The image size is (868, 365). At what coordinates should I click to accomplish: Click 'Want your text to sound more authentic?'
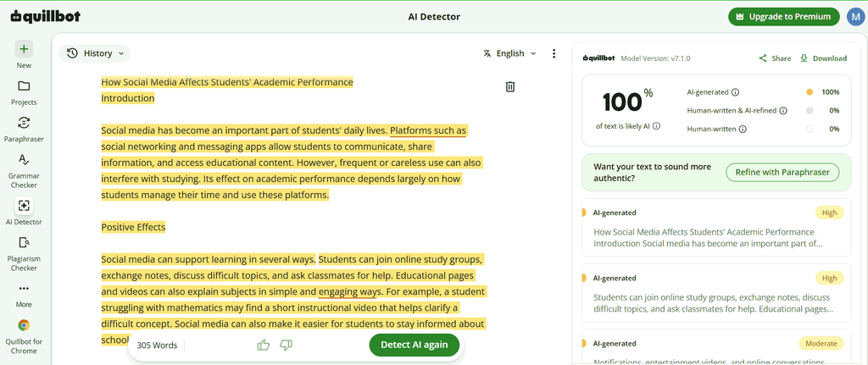[x=652, y=173]
